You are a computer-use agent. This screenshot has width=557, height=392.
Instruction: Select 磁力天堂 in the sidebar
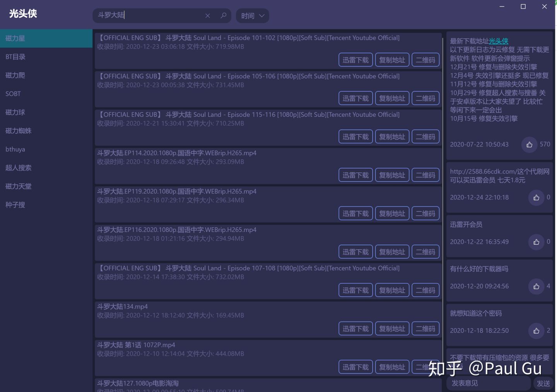(x=46, y=186)
